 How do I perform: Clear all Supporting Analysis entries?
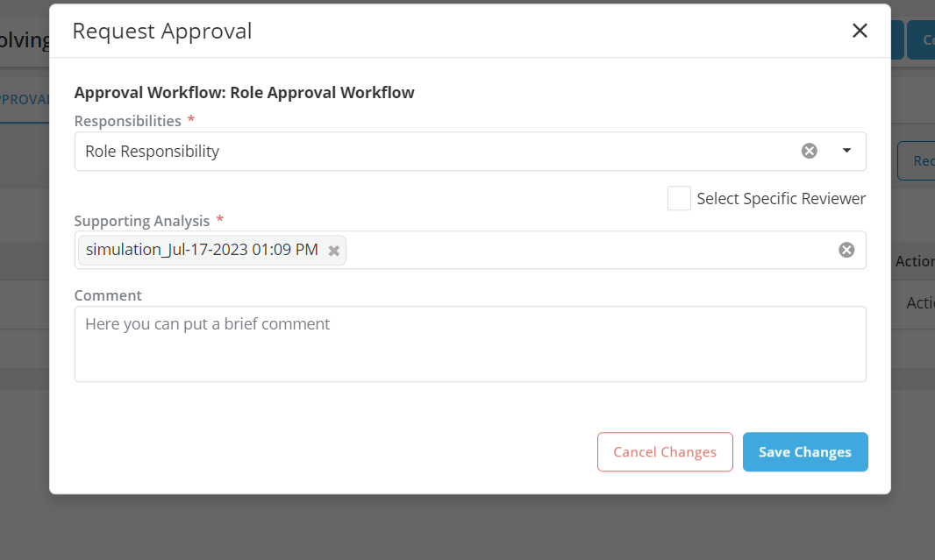click(846, 250)
